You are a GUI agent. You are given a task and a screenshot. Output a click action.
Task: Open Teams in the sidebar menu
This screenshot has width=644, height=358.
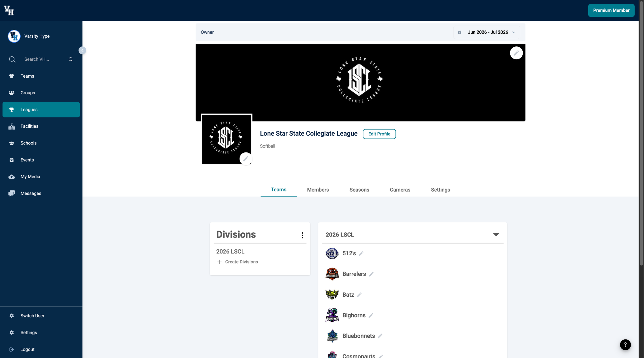[x=41, y=76]
